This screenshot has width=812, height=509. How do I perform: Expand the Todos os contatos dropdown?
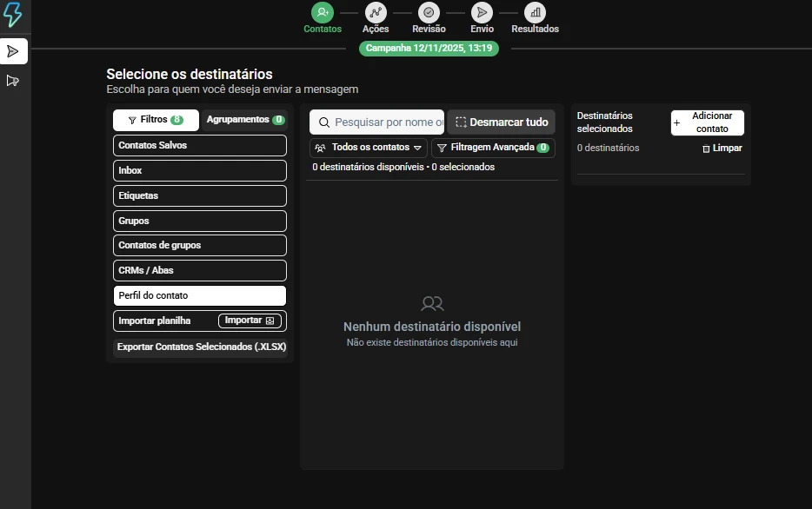(369, 148)
